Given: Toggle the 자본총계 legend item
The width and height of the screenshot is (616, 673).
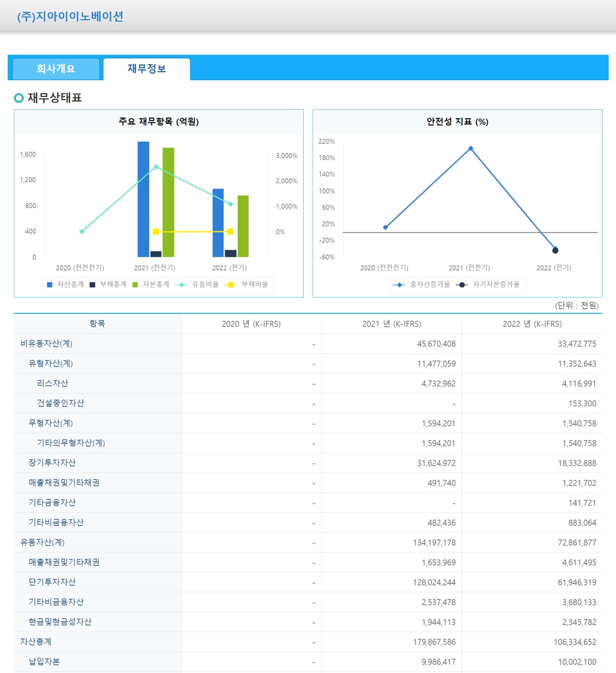Looking at the screenshot, I should point(150,285).
